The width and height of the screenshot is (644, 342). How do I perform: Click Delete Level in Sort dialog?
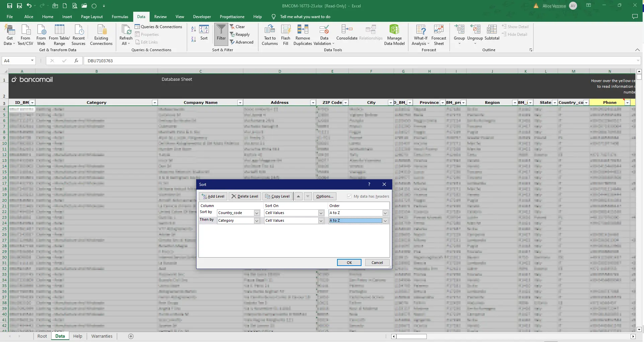coord(245,196)
